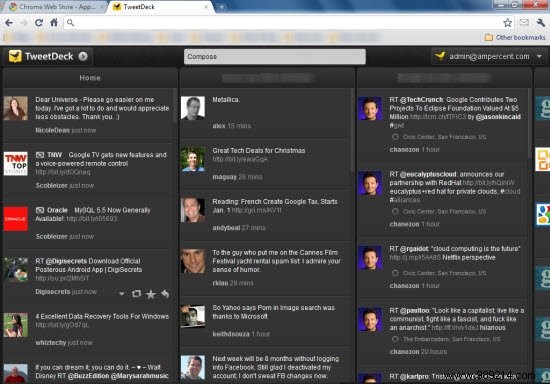The width and height of the screenshot is (550, 384).
Task: Open a new browser tab
Action: pyautogui.click(x=222, y=7)
